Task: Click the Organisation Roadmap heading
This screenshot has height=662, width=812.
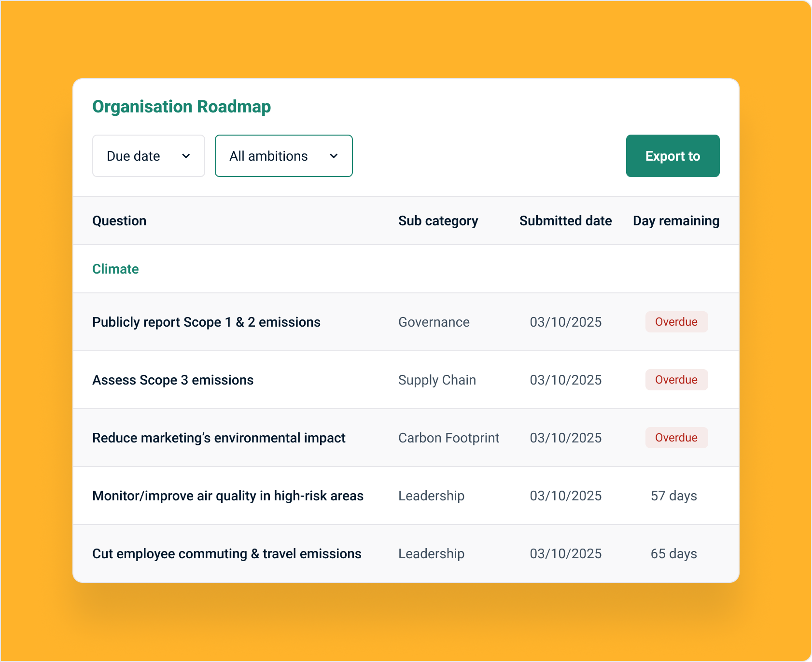Action: pyautogui.click(x=182, y=107)
